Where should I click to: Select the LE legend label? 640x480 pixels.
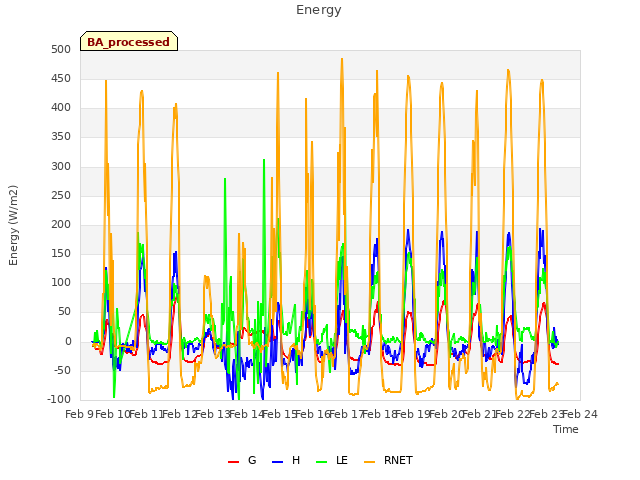point(342,460)
